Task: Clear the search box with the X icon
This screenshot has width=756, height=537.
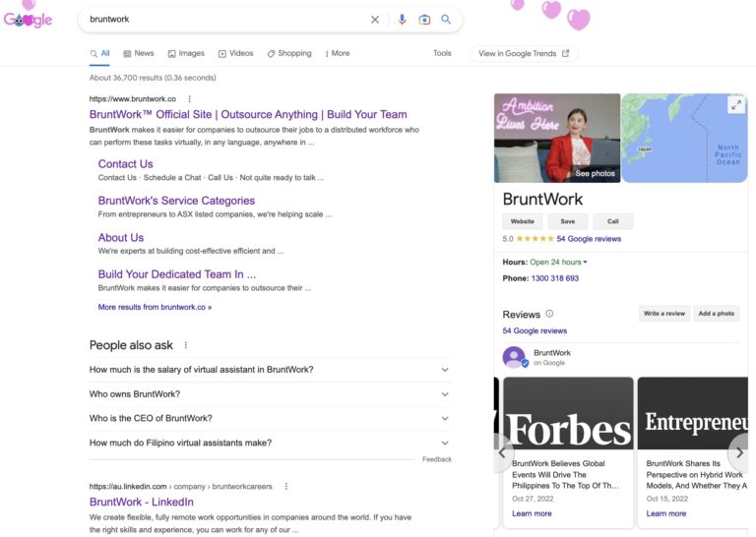Action: tap(374, 20)
